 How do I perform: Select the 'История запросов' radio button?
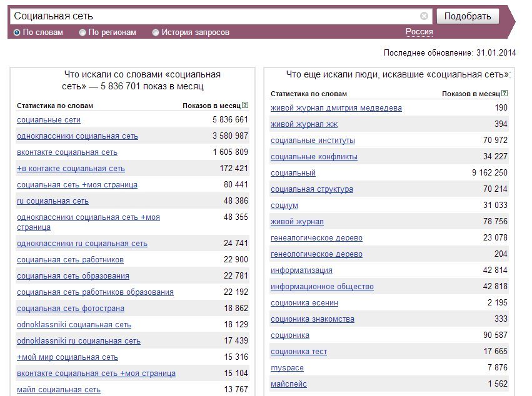point(156,32)
